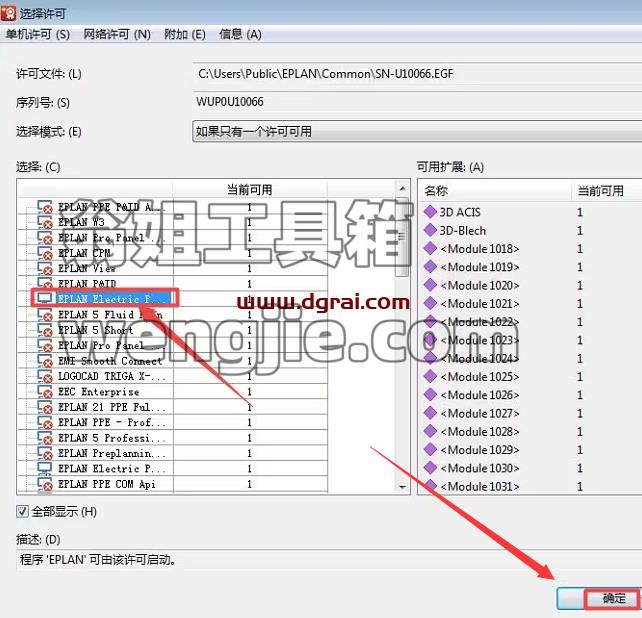Click the diamond icon next to Module 1026
The height and width of the screenshot is (618, 642).
(x=430, y=395)
